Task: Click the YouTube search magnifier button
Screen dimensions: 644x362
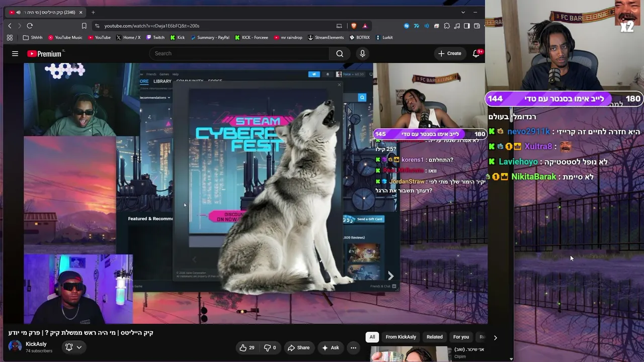Action: point(340,53)
